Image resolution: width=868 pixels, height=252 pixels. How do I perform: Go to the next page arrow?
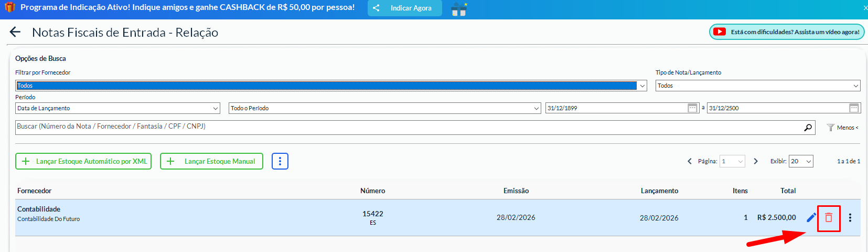click(756, 161)
